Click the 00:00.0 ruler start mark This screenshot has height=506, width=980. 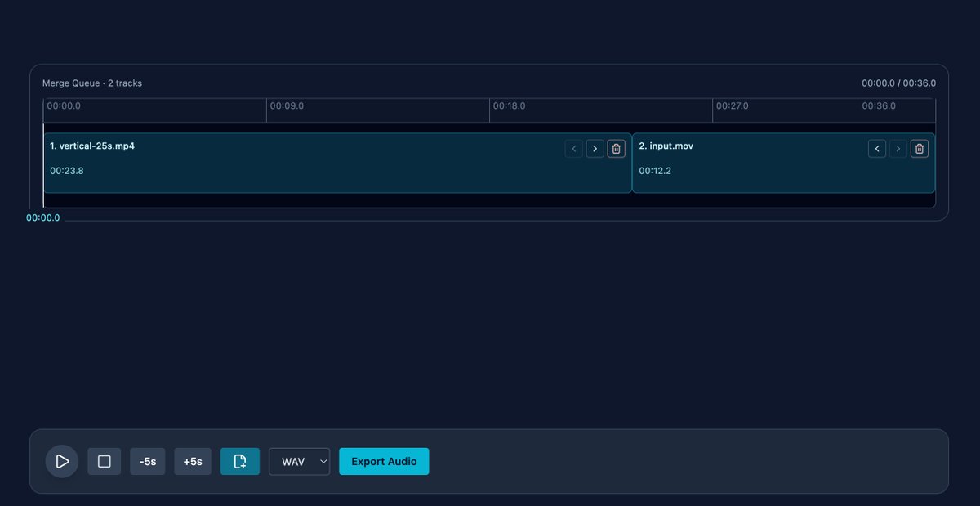coord(64,106)
